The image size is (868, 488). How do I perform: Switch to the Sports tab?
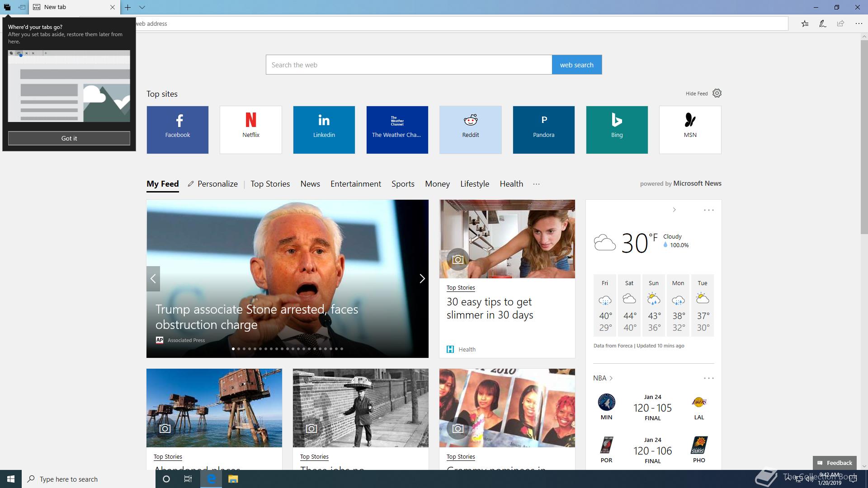[x=403, y=184]
